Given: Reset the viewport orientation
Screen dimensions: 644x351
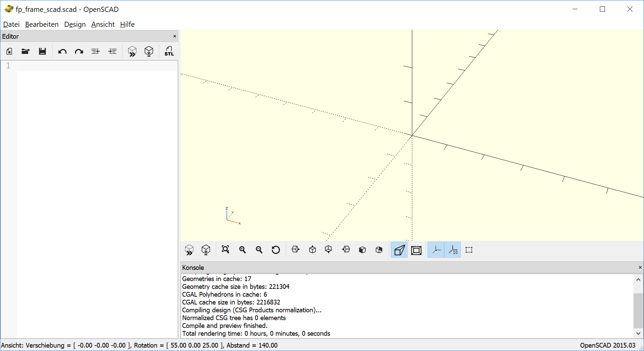Looking at the screenshot, I should pos(276,250).
